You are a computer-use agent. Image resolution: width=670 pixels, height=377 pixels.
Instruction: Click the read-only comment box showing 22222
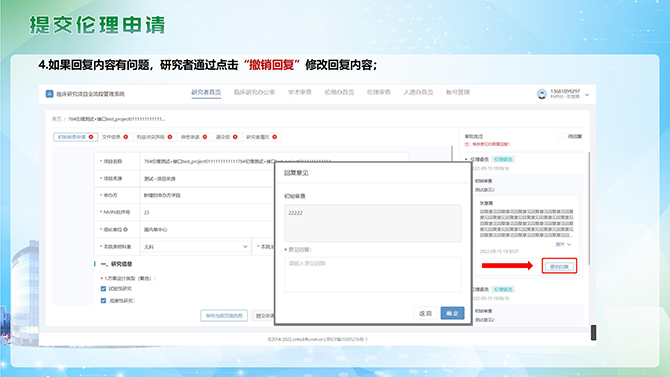click(x=373, y=223)
